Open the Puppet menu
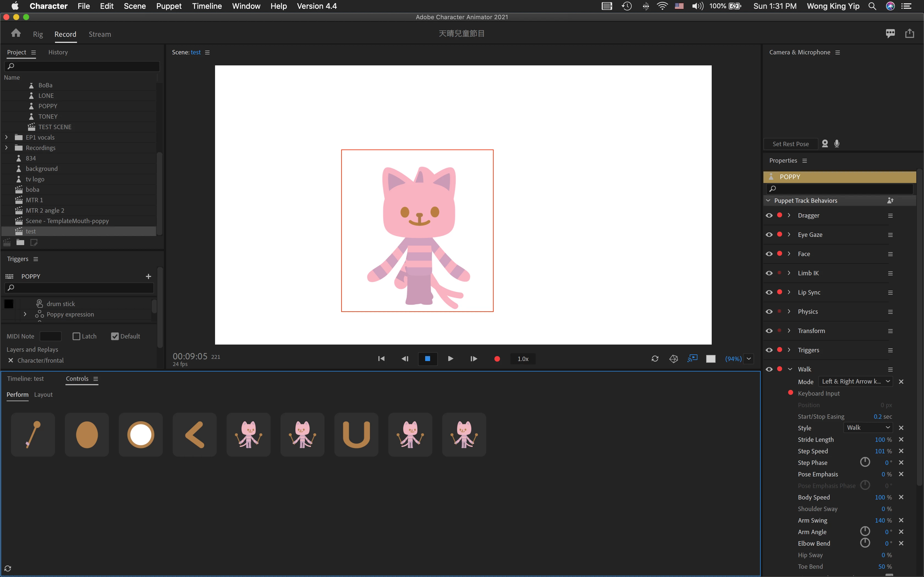This screenshot has height=577, width=924. [x=169, y=6]
